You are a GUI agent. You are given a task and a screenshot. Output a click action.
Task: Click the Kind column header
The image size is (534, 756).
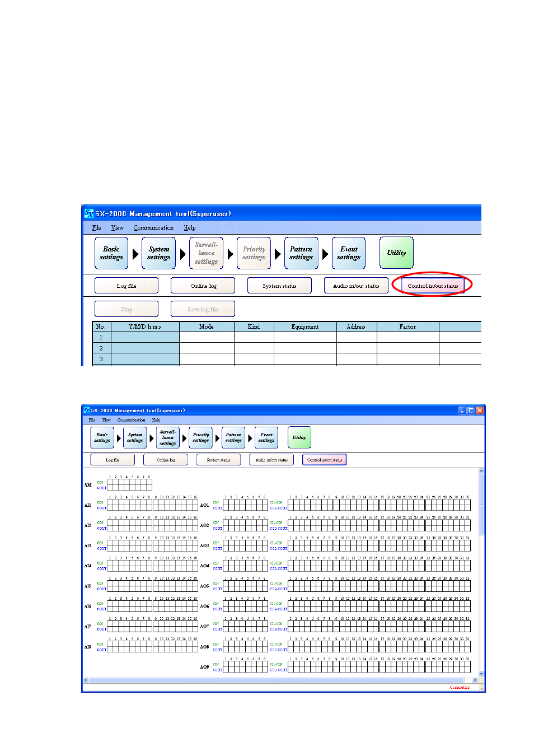pos(254,327)
